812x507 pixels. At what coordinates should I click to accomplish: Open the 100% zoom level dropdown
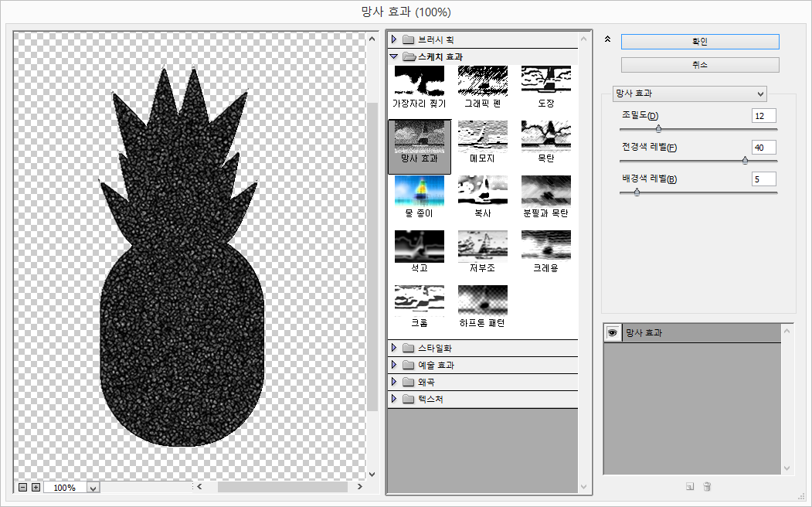(93, 488)
